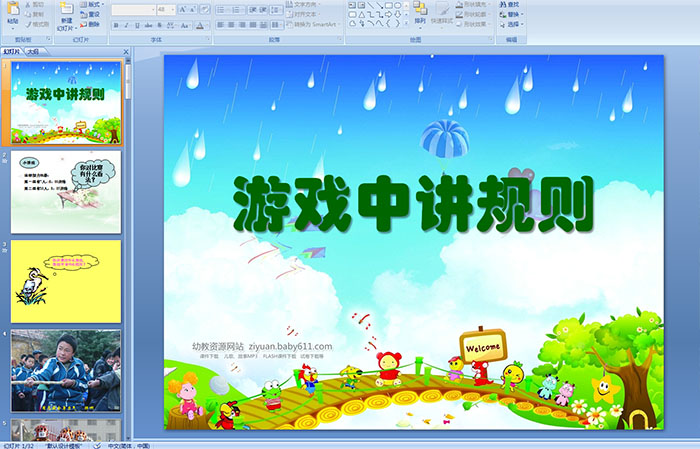Toggle Text Shadow (S) formatting
This screenshot has height=449, width=700.
click(x=159, y=25)
